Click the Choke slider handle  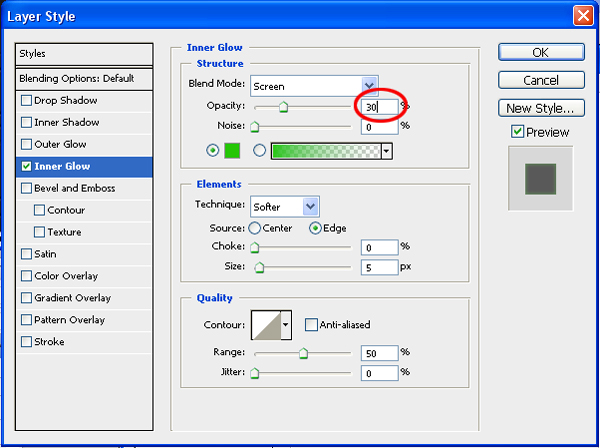254,248
